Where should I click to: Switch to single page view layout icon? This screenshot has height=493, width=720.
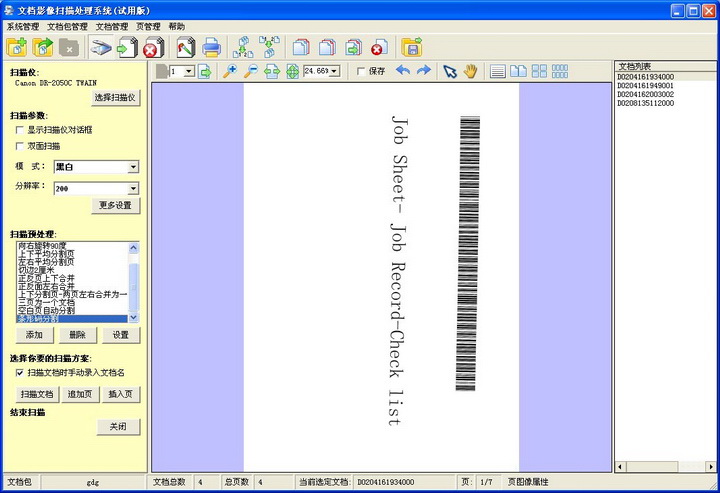498,71
